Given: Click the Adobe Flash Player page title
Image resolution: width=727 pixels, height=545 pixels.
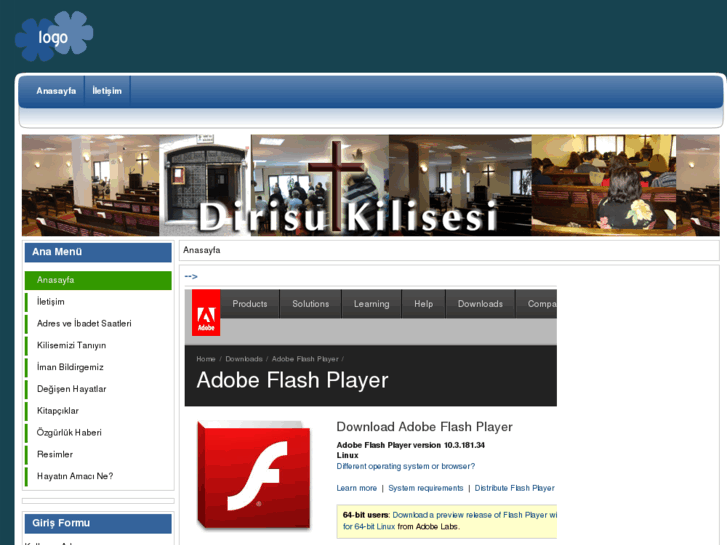Looking at the screenshot, I should pyautogui.click(x=292, y=380).
